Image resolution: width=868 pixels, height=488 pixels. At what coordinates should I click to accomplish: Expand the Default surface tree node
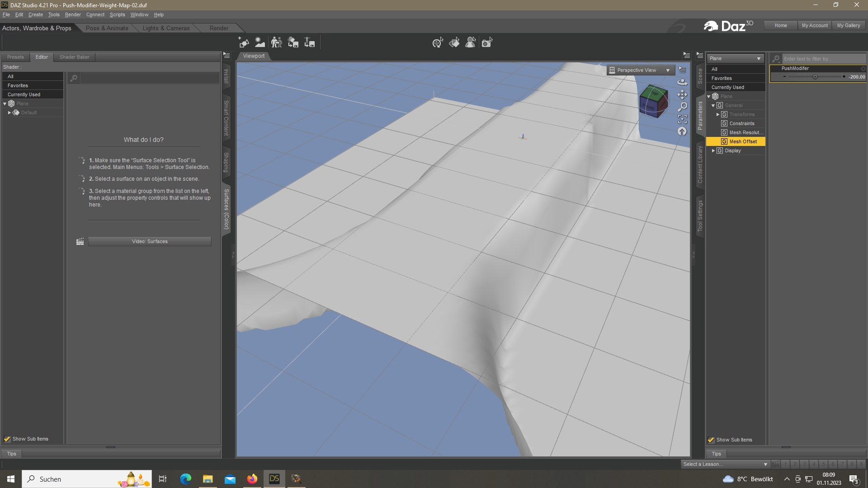9,113
